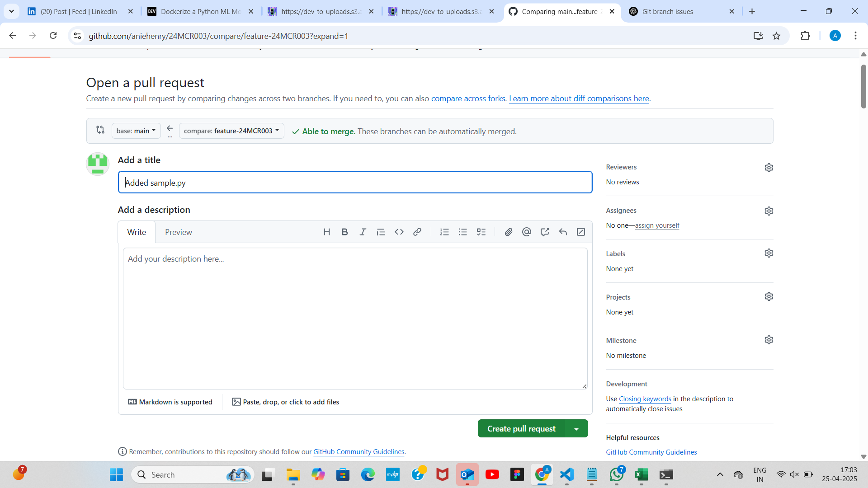Click the page vertical scrollbar
This screenshot has width=868, height=488.
tap(863, 86)
